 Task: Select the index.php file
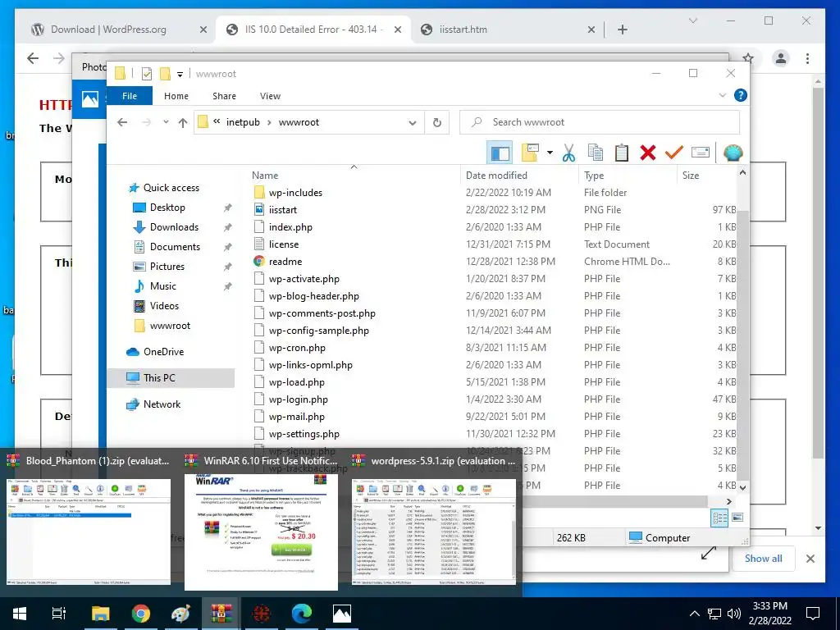(x=290, y=226)
